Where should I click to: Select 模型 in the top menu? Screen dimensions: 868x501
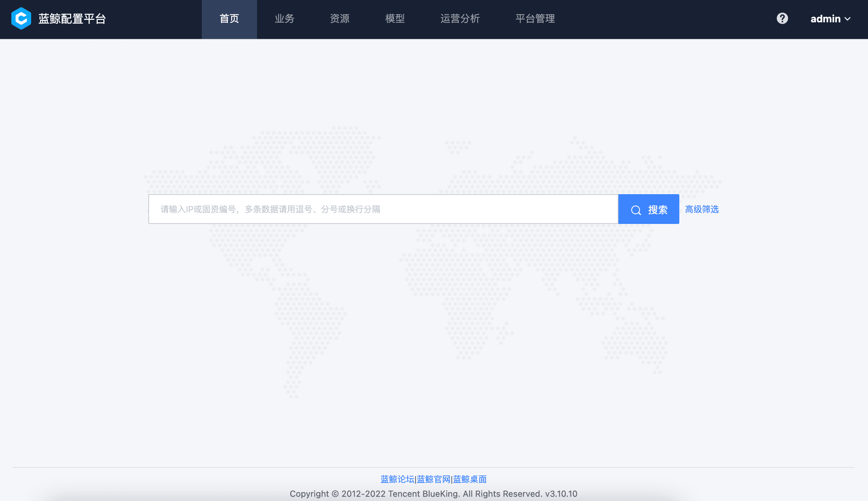click(x=395, y=19)
